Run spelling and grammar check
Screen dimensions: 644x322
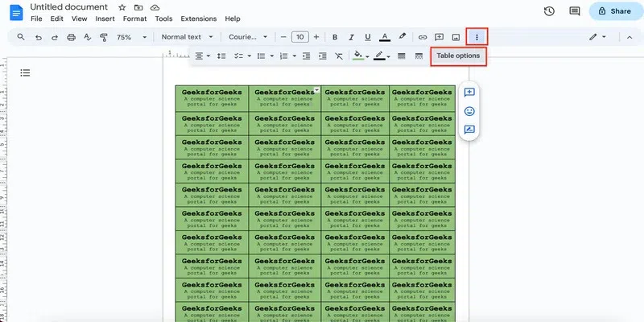pyautogui.click(x=88, y=37)
